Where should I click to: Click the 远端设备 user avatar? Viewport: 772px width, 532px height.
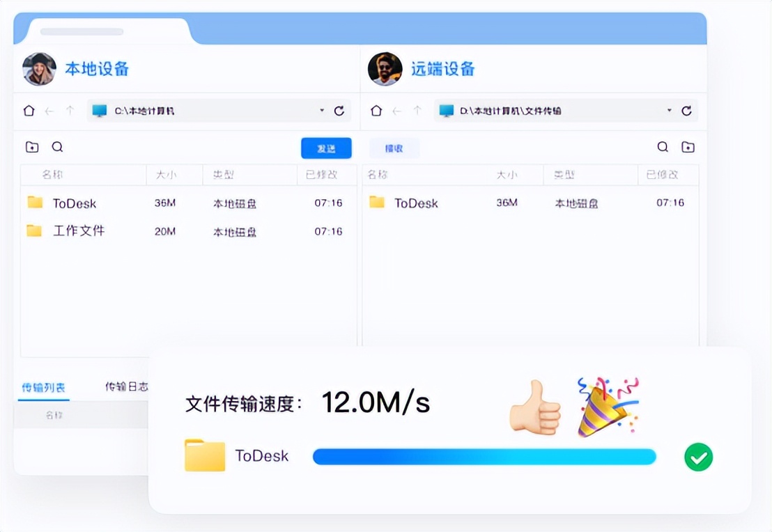(x=385, y=69)
